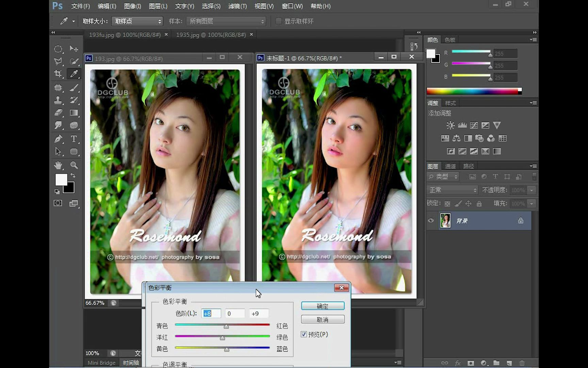Select the Crop tool

(58, 74)
